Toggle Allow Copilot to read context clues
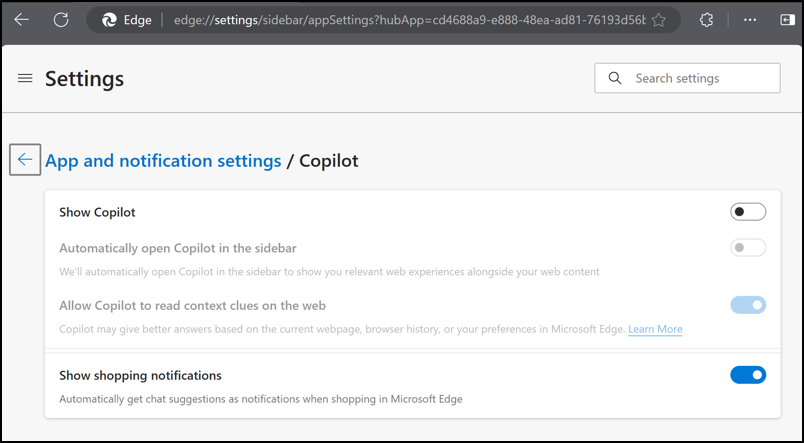 (748, 305)
